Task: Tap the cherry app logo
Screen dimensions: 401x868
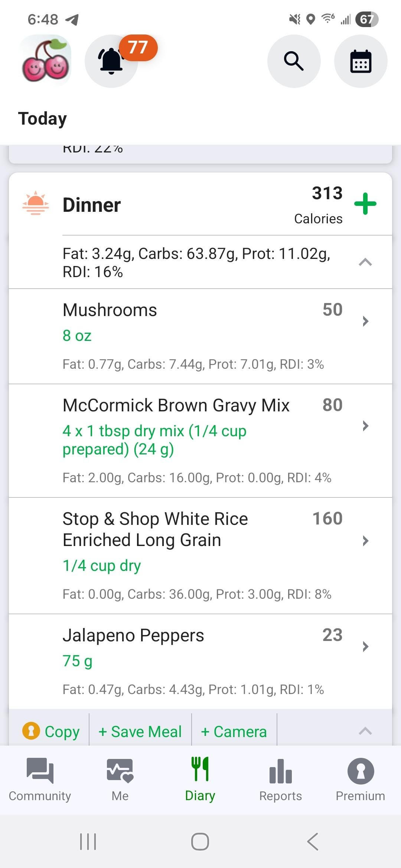Action: 45,61
